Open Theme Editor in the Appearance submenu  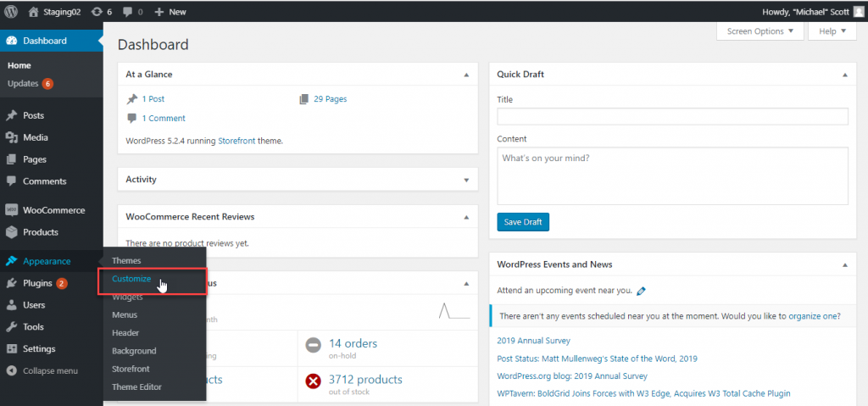click(x=136, y=387)
